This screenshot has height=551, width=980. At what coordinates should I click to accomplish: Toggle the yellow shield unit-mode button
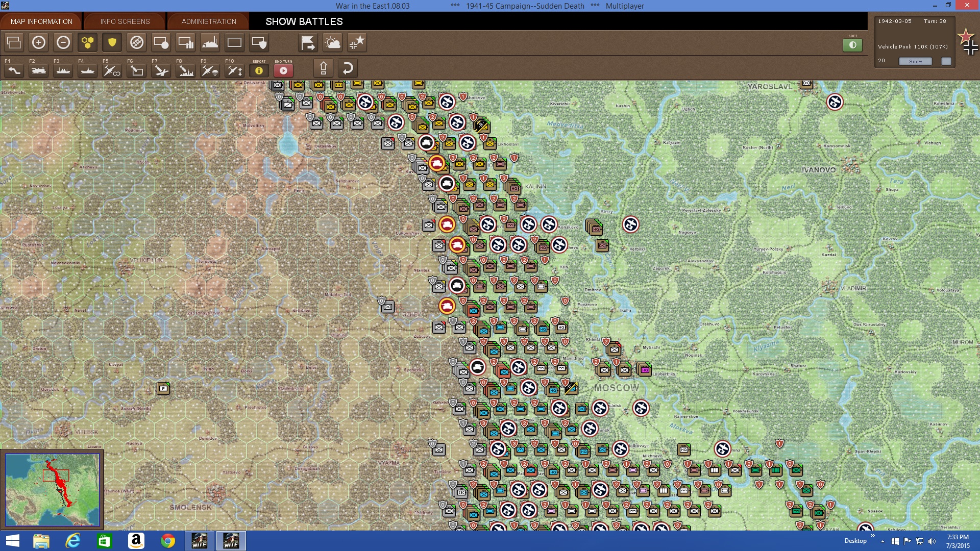point(112,43)
